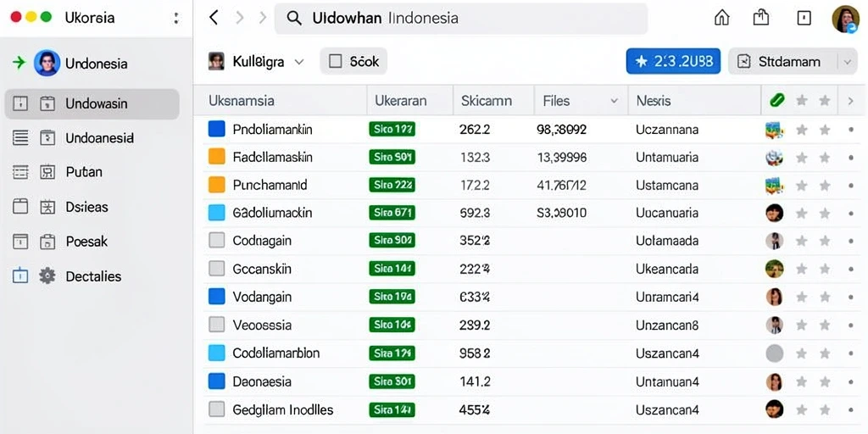Image resolution: width=868 pixels, height=434 pixels.
Task: Toggle the second star in the Gadoliumackin row
Action: click(x=825, y=213)
